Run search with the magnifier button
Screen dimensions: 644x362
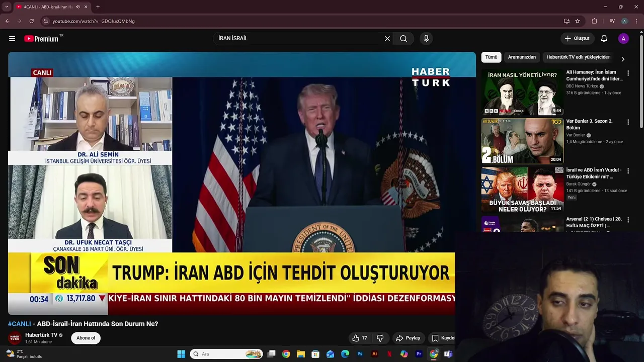pos(404,39)
